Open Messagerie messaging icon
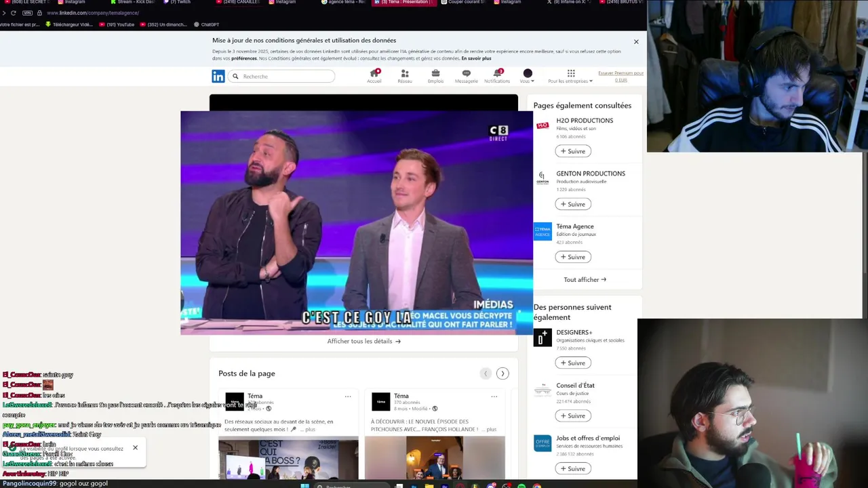The image size is (868, 488). (466, 76)
